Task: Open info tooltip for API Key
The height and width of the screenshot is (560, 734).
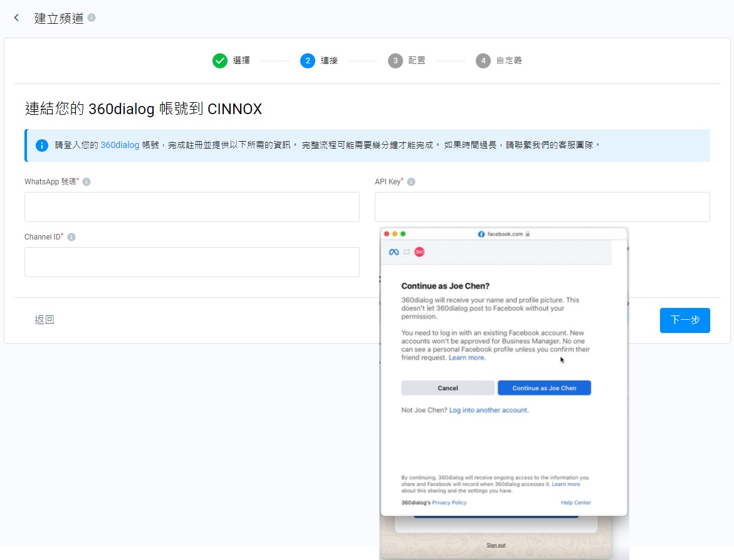Action: coord(411,182)
